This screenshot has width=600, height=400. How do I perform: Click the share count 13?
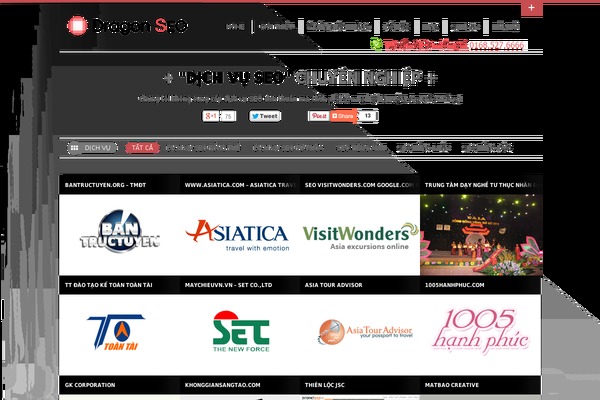(368, 116)
